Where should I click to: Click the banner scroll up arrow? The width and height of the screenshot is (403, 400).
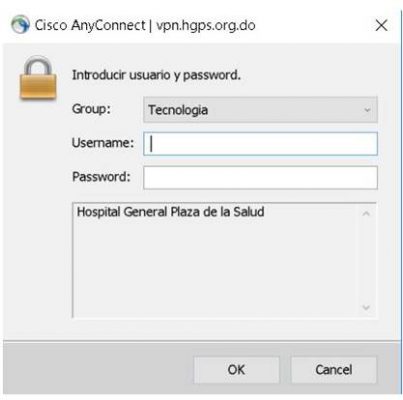[366, 213]
